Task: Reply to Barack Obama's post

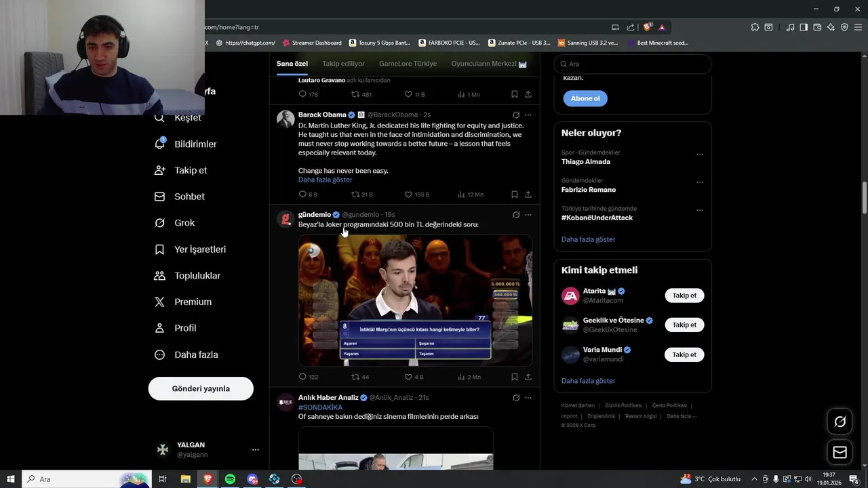Action: [308, 195]
